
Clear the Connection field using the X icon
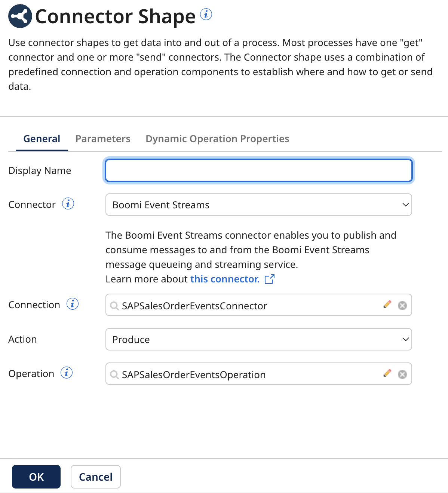coord(402,305)
